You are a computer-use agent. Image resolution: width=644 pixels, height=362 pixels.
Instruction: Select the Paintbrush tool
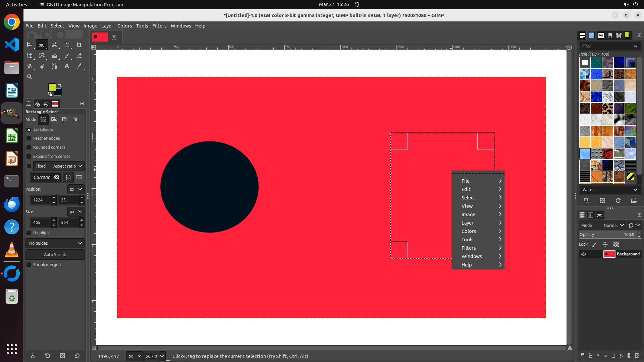click(67, 56)
